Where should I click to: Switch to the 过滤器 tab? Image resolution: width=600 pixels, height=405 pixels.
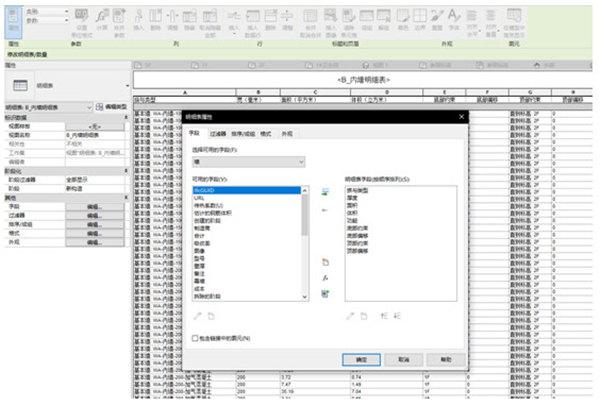point(217,132)
